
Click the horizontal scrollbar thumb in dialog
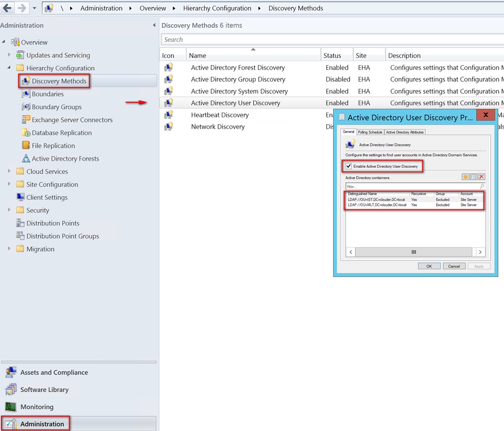tap(414, 252)
